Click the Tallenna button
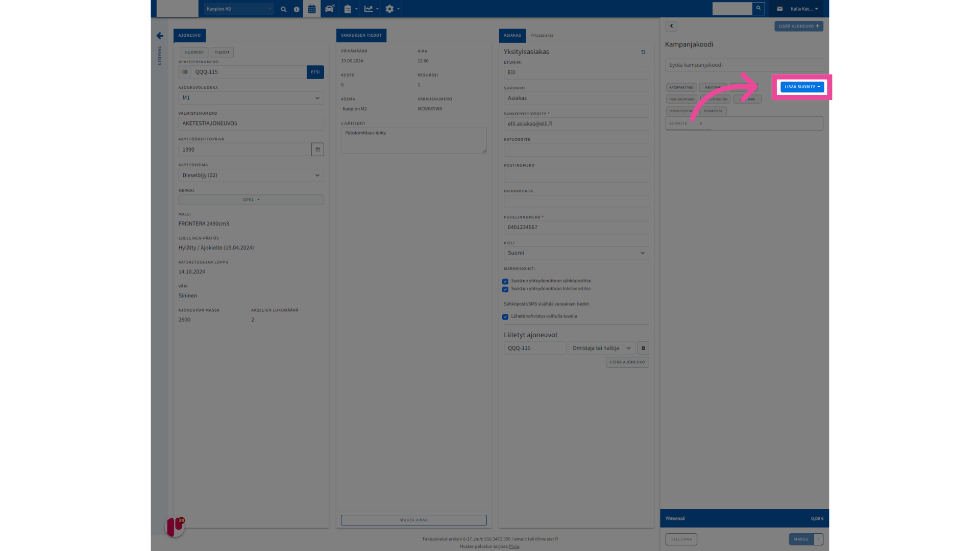This screenshot has width=980, height=551. tap(681, 539)
